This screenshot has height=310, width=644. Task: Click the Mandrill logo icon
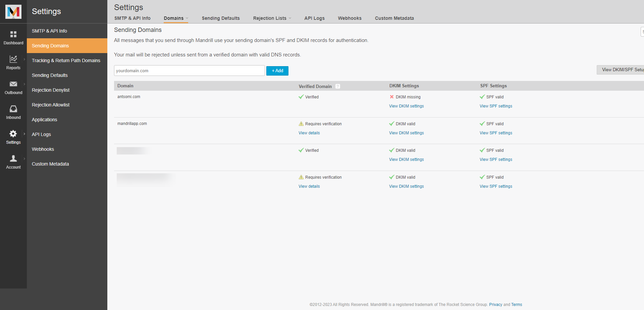(x=13, y=12)
